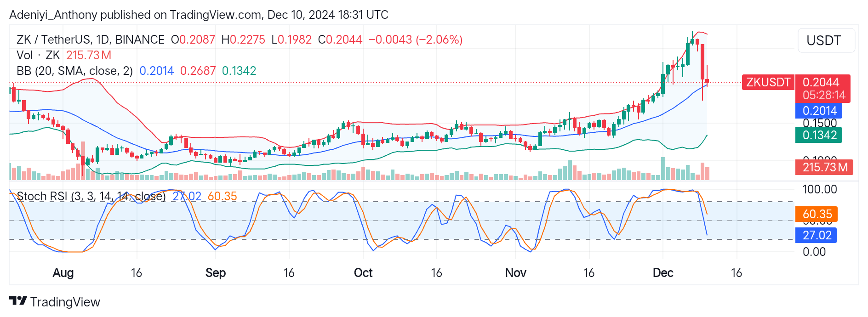This screenshot has width=868, height=317.
Task: Select the ZK / TetherUS symbol title
Action: click(x=91, y=40)
